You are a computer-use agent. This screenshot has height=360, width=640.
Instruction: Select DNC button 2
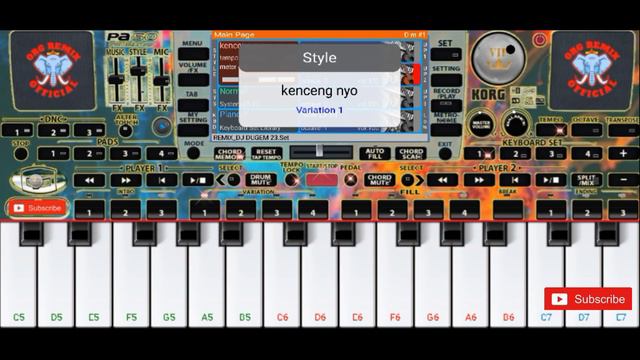[x=53, y=131]
